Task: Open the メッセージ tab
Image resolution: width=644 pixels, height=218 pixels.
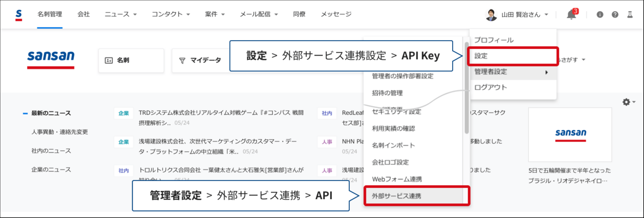Action: 336,14
